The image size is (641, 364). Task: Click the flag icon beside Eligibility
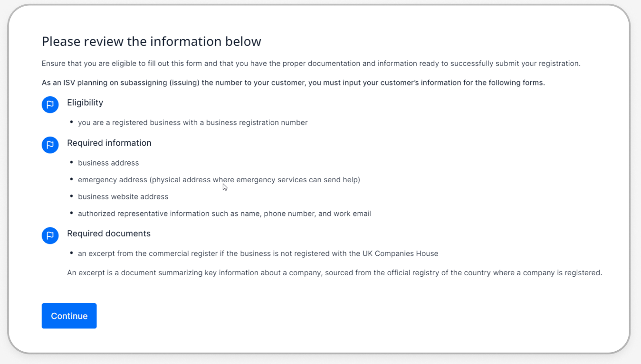pos(50,104)
